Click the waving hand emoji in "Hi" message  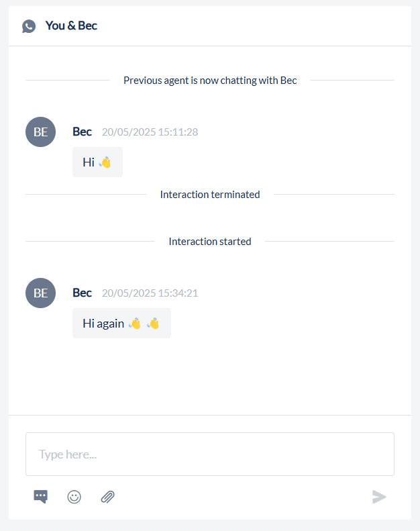click(105, 162)
